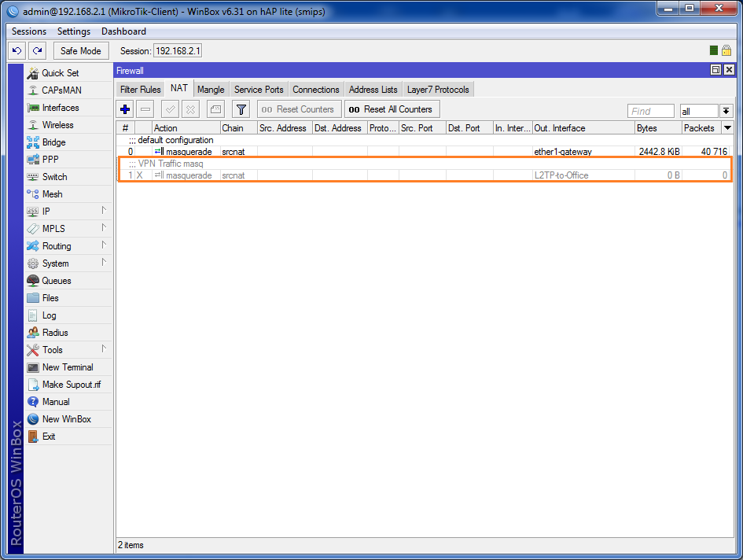The height and width of the screenshot is (560, 743).
Task: Open the Sessions menu
Action: click(x=29, y=31)
